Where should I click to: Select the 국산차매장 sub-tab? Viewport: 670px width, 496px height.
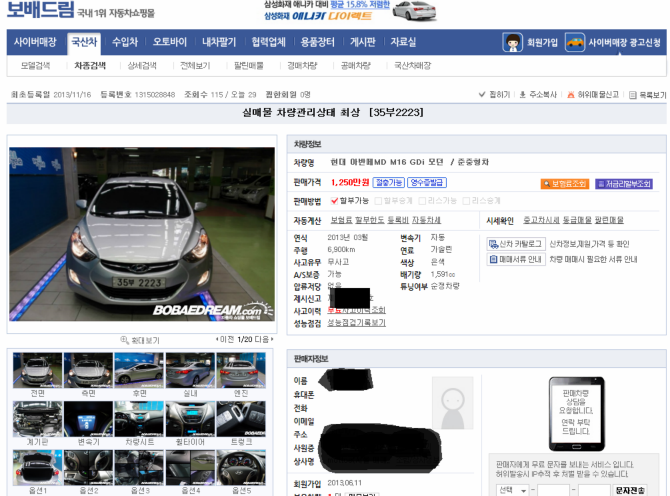pyautogui.click(x=412, y=66)
